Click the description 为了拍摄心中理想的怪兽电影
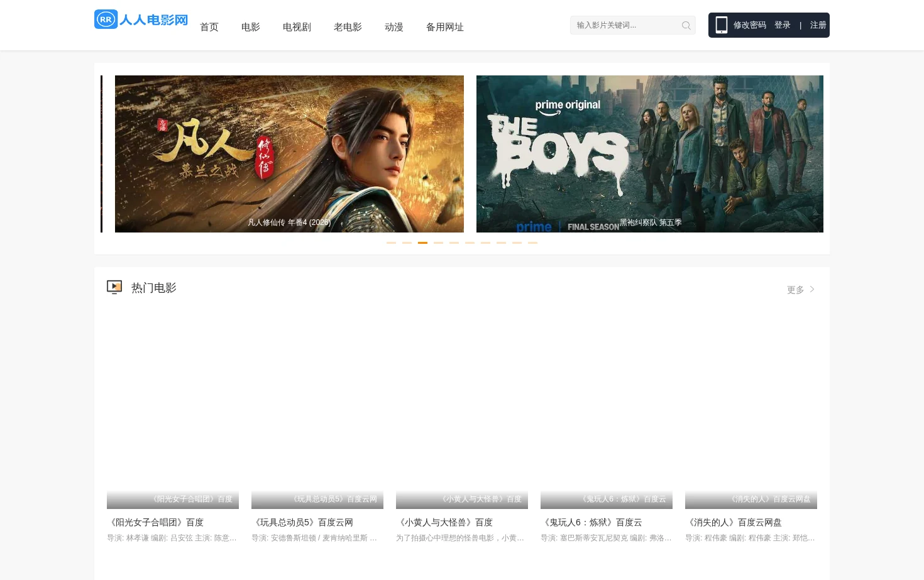The image size is (924, 580). (460, 538)
